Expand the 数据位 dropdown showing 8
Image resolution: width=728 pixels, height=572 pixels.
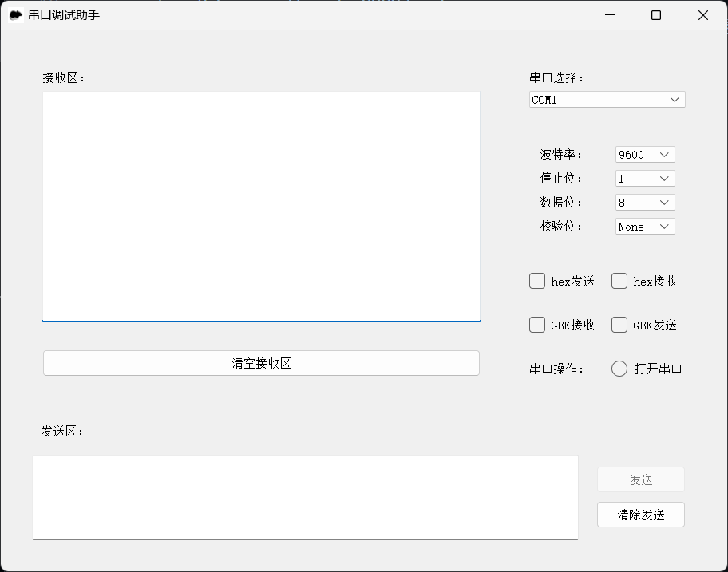pyautogui.click(x=645, y=203)
